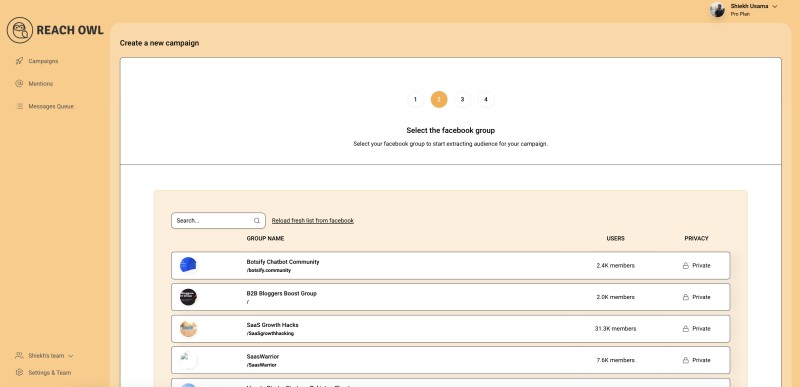800x387 pixels.
Task: Select SaaS Growth Hacks group thumbnail
Action: (x=188, y=329)
